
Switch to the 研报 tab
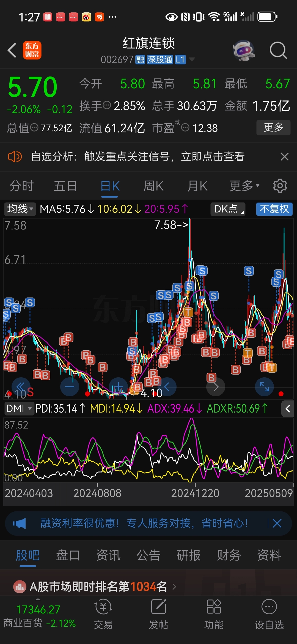tap(189, 555)
